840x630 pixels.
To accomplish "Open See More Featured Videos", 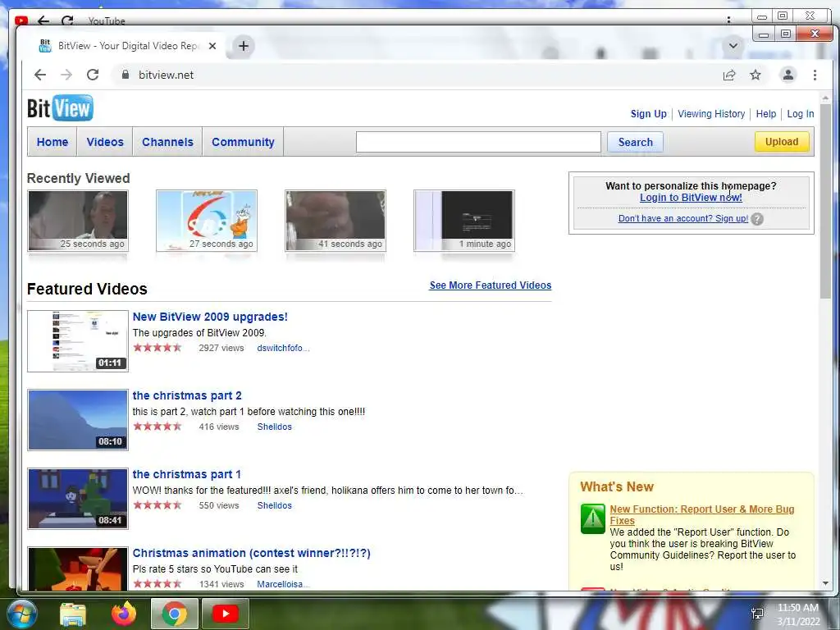I will [491, 285].
